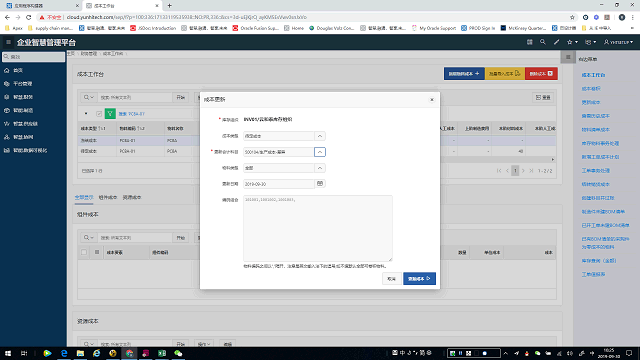The height and width of the screenshot is (360, 640).
Task: Click the 财务管理 breadcrumb link
Action: point(89,54)
